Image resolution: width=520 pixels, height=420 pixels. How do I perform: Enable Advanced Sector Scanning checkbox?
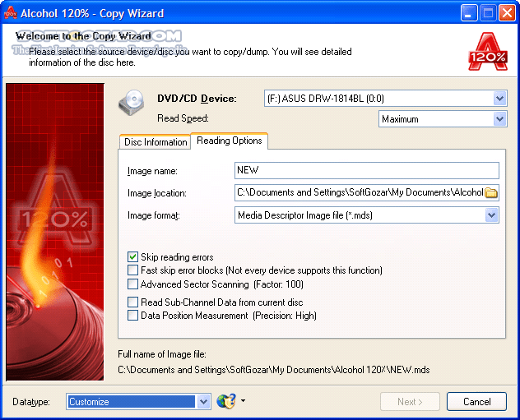coord(133,284)
